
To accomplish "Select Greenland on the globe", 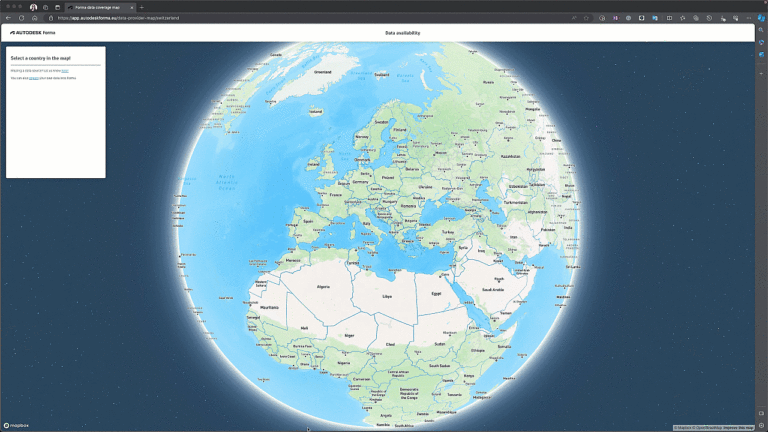I will [322, 72].
